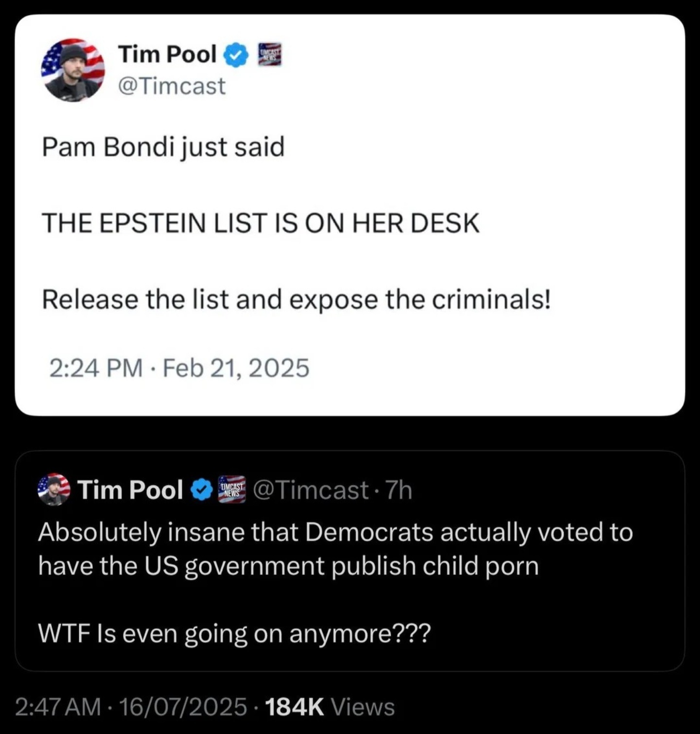Click the 2:24 PM · Feb 21, 2025 timestamp
Screen dimensions: 700x734
coord(179,368)
